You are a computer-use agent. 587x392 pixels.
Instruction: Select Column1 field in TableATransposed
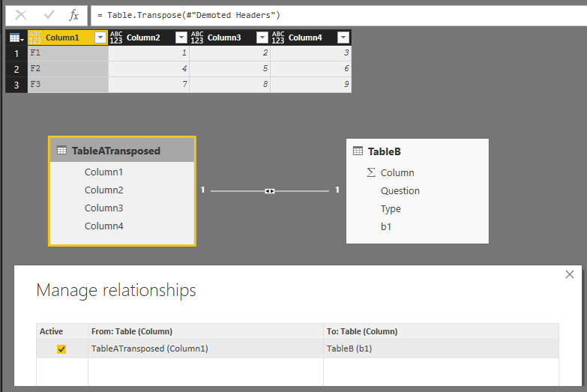[103, 172]
